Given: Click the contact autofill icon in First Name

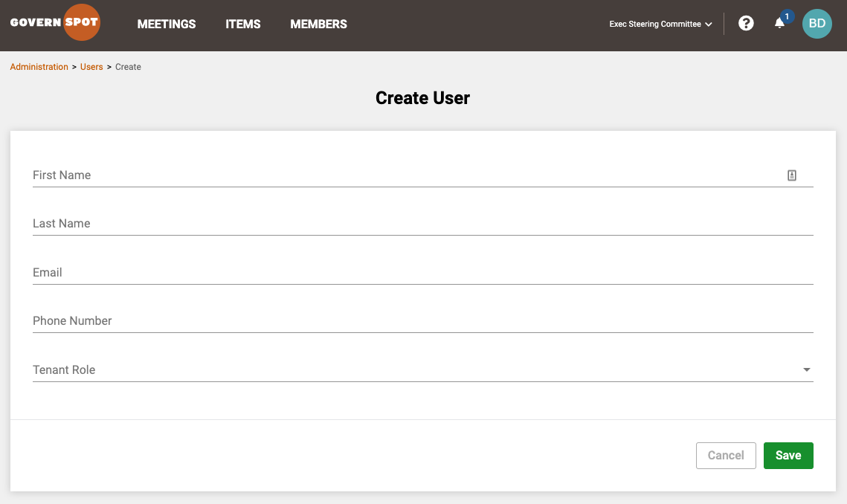Looking at the screenshot, I should pyautogui.click(x=791, y=175).
